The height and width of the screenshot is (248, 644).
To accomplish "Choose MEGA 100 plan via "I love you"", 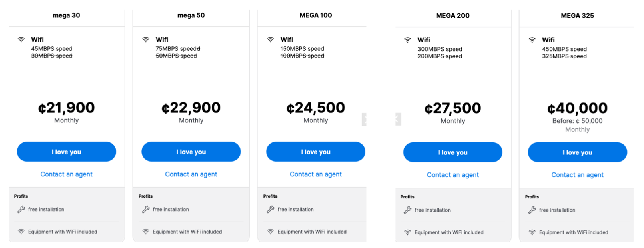I will click(316, 152).
